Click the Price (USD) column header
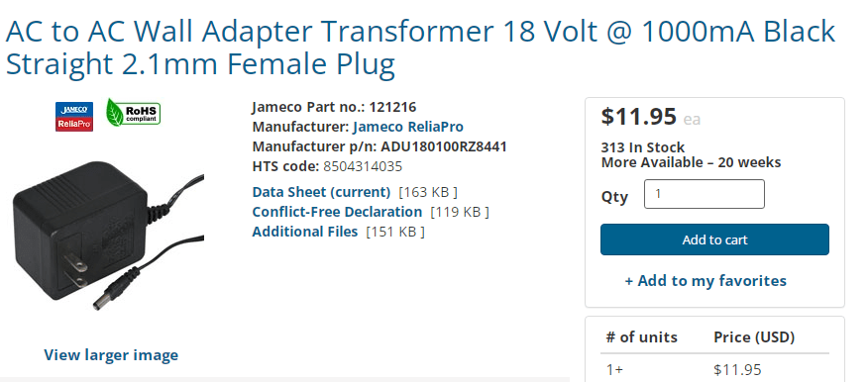This screenshot has height=382, width=868. [754, 336]
